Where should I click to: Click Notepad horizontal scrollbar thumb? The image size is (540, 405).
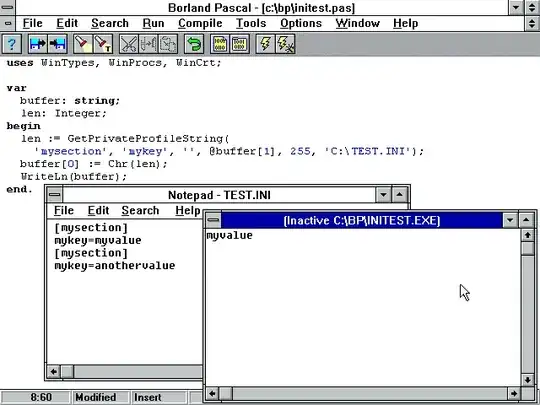coord(67,372)
